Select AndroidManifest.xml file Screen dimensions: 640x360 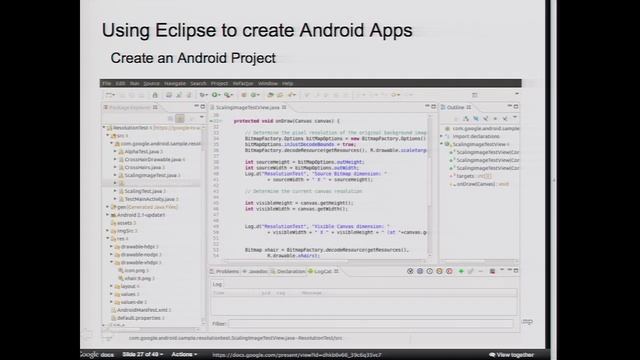point(142,310)
